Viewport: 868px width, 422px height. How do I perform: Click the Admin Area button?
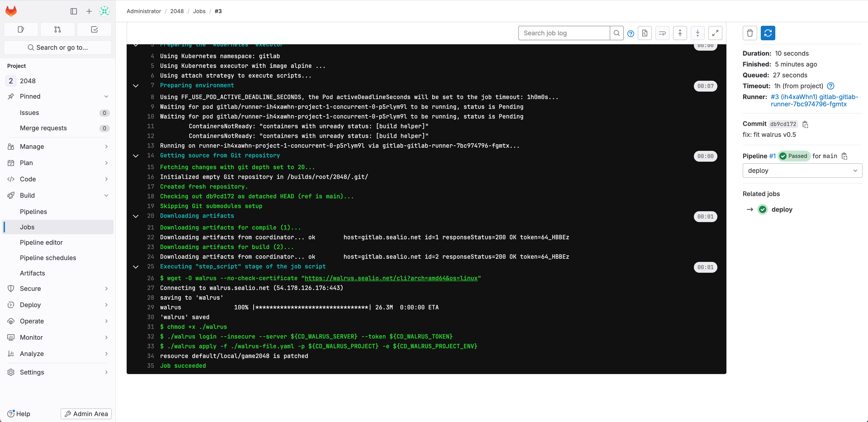point(86,414)
